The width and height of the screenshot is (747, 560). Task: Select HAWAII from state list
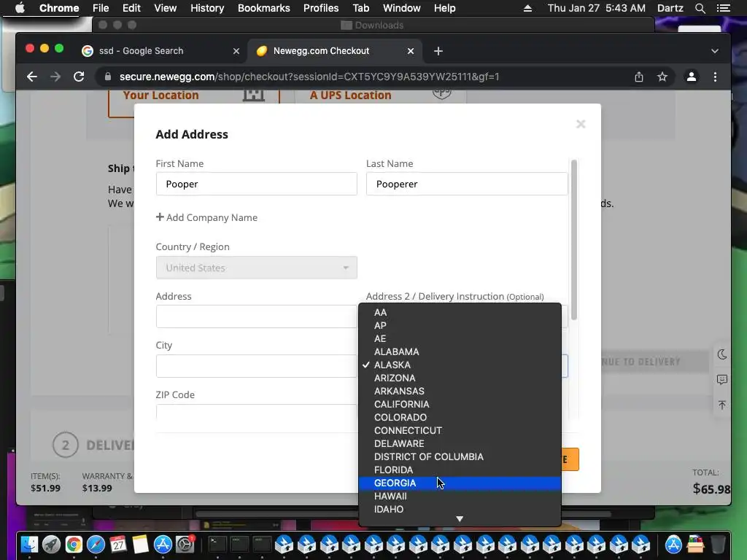click(460, 496)
